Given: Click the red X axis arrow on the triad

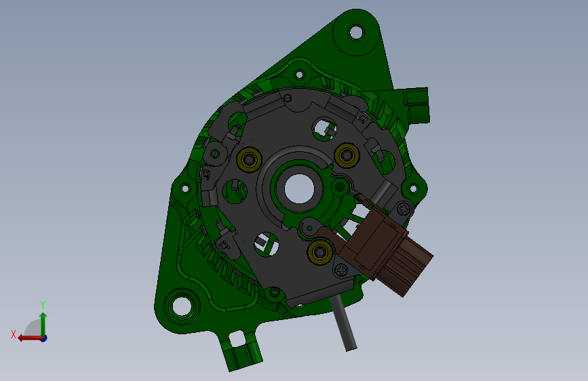Looking at the screenshot, I should [x=30, y=338].
